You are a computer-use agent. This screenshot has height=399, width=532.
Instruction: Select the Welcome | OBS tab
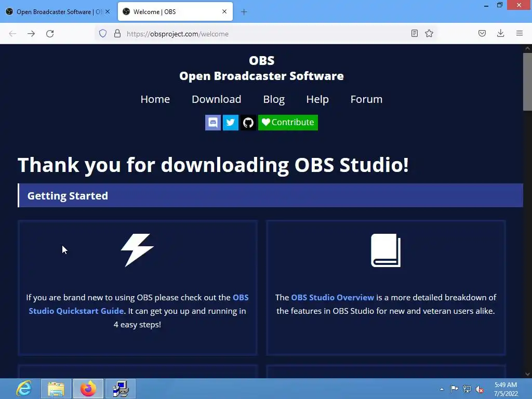[176, 12]
